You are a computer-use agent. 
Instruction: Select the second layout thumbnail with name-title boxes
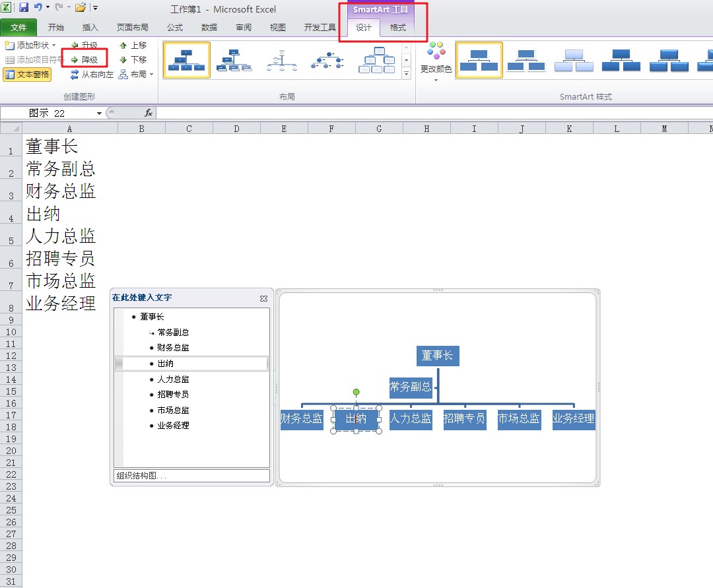pos(234,60)
